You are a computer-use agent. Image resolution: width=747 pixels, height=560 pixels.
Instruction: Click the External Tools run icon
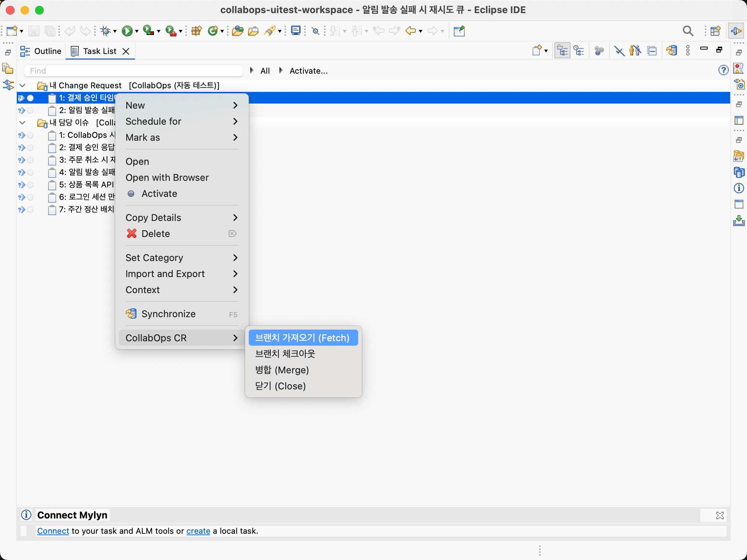tap(170, 31)
